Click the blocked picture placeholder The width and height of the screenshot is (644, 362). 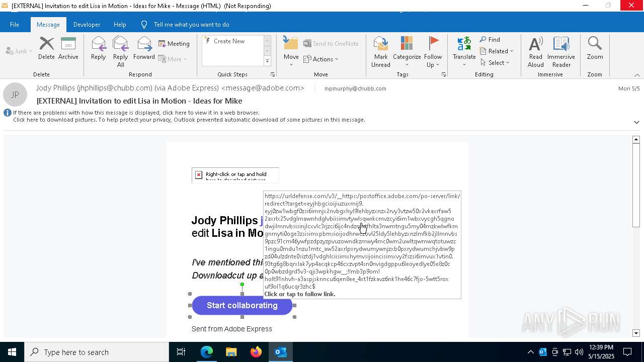click(235, 175)
